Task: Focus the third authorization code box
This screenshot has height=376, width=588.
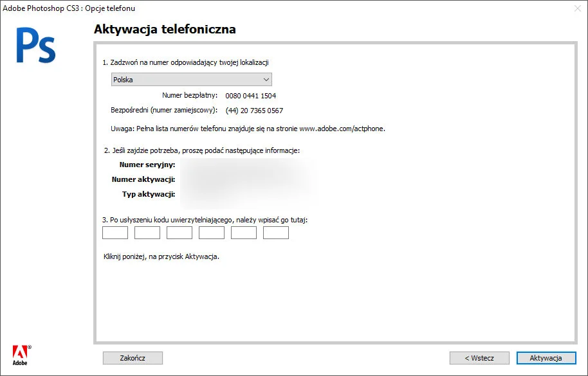Action: 179,233
